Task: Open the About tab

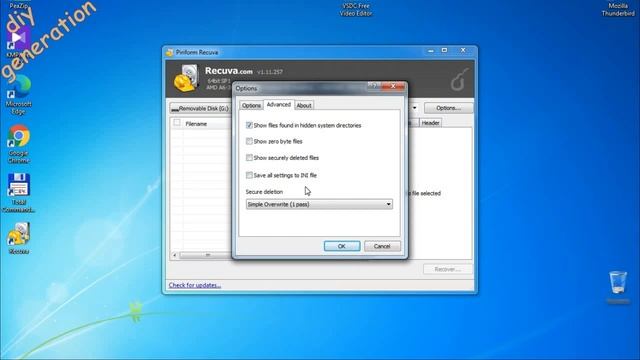Action: (304, 105)
